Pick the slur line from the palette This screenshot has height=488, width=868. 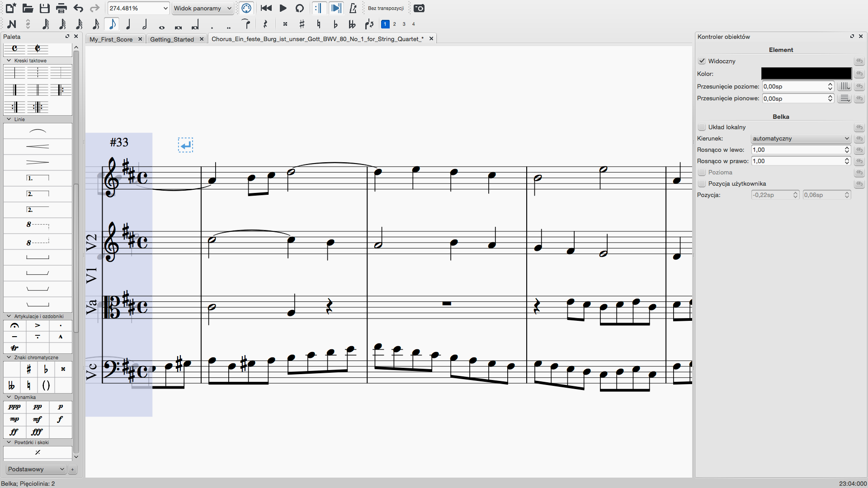click(x=38, y=131)
